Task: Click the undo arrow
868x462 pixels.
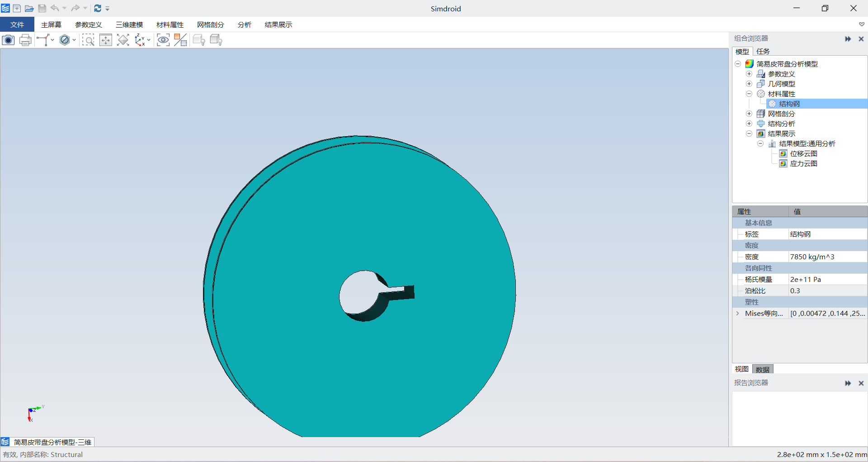Action: (x=55, y=8)
